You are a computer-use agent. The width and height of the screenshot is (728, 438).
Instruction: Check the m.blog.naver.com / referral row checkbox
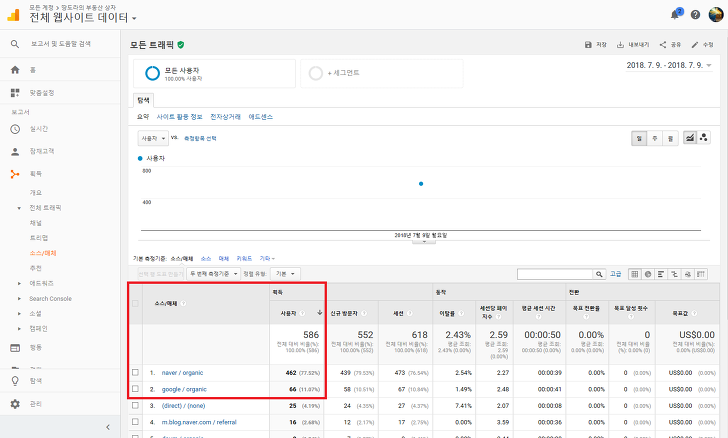tap(135, 422)
